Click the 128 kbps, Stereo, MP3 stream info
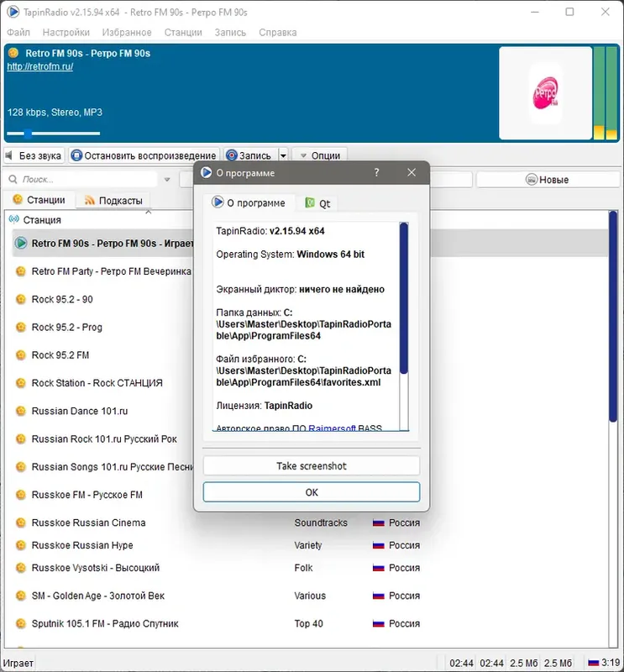 click(x=55, y=113)
